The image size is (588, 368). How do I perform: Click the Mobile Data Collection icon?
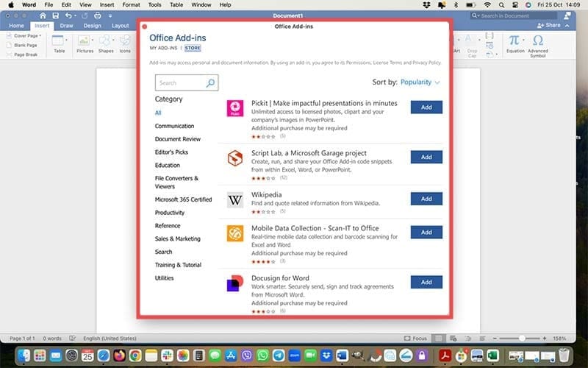pyautogui.click(x=235, y=233)
